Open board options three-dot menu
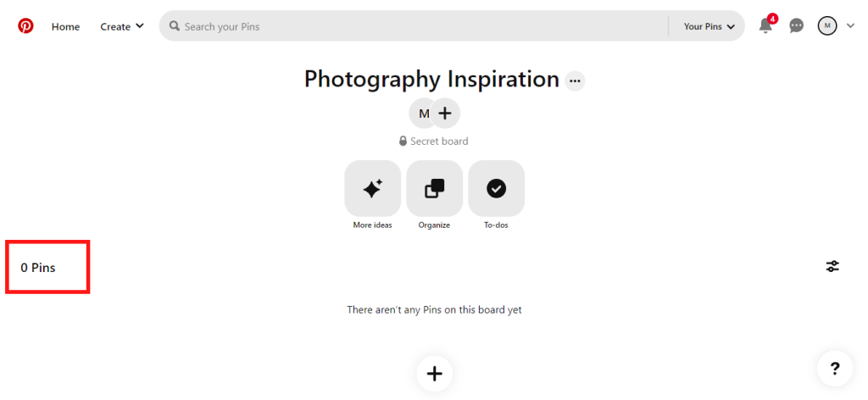The height and width of the screenshot is (400, 868). [576, 81]
